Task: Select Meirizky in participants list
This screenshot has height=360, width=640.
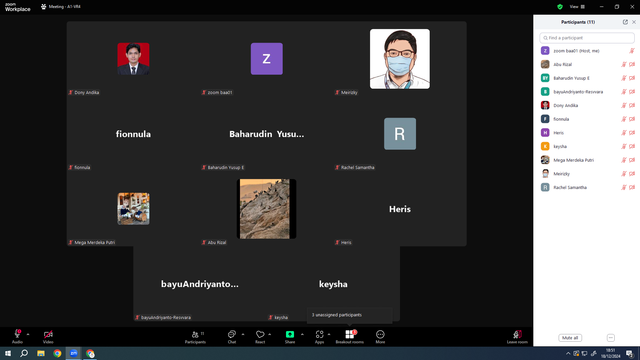Action: 587,173
